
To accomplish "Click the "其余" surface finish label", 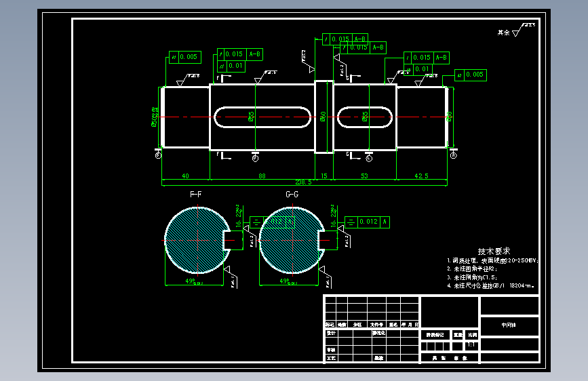I will click(504, 33).
